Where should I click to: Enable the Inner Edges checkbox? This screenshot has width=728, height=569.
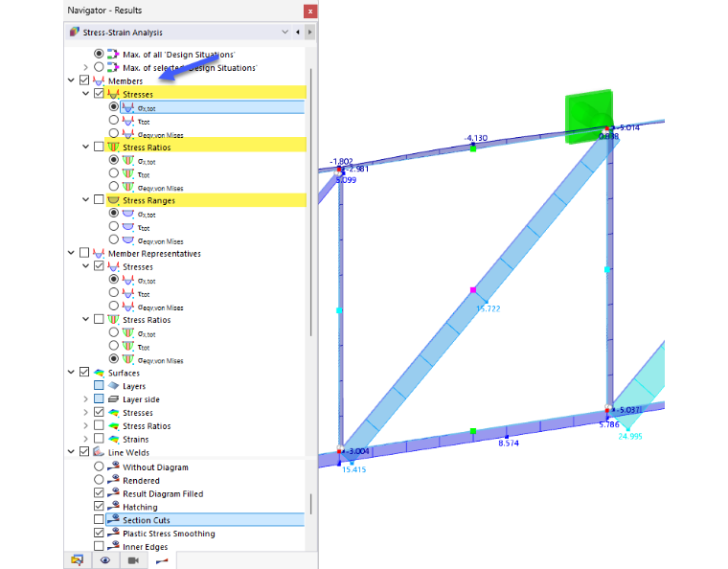[x=99, y=546]
